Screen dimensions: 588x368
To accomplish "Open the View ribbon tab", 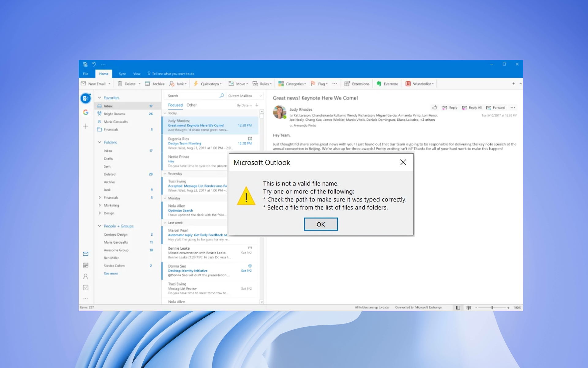I will [x=137, y=74].
